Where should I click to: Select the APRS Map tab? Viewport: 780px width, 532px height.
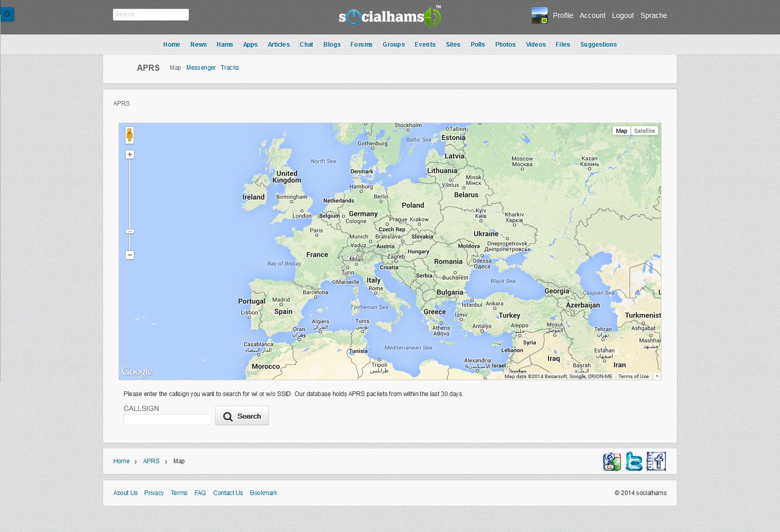[175, 68]
